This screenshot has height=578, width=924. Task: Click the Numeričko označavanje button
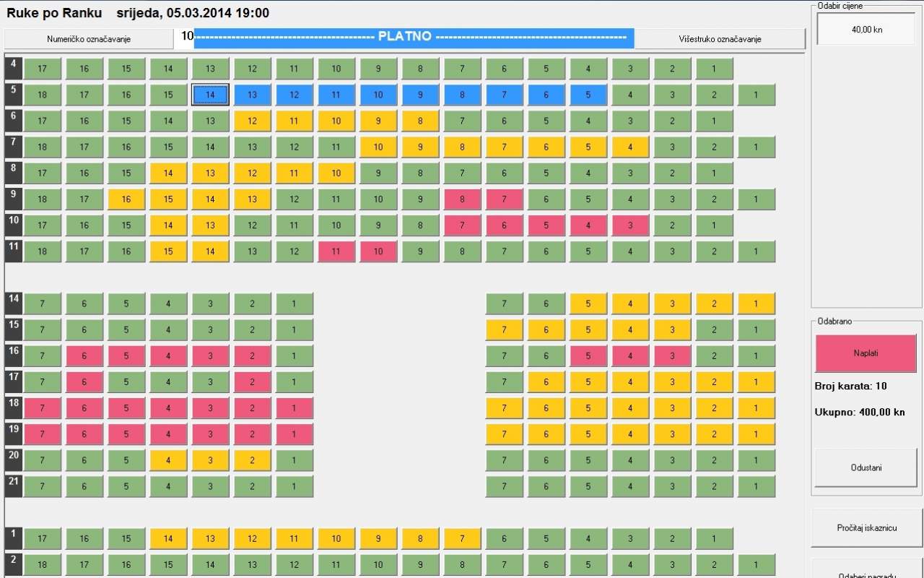pos(89,39)
